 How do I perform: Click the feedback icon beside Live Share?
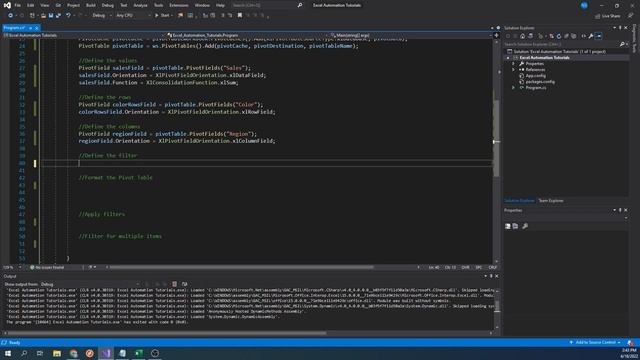tap(631, 16)
